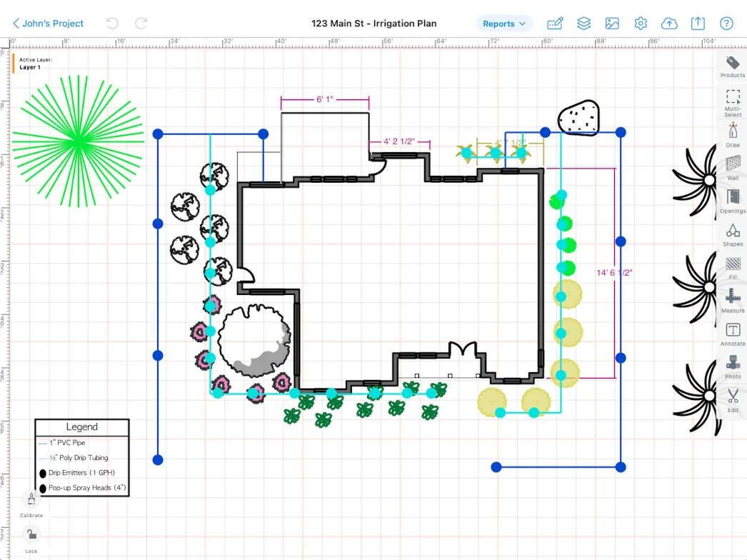Open the help question mark icon
This screenshot has width=747, height=560.
pos(726,24)
